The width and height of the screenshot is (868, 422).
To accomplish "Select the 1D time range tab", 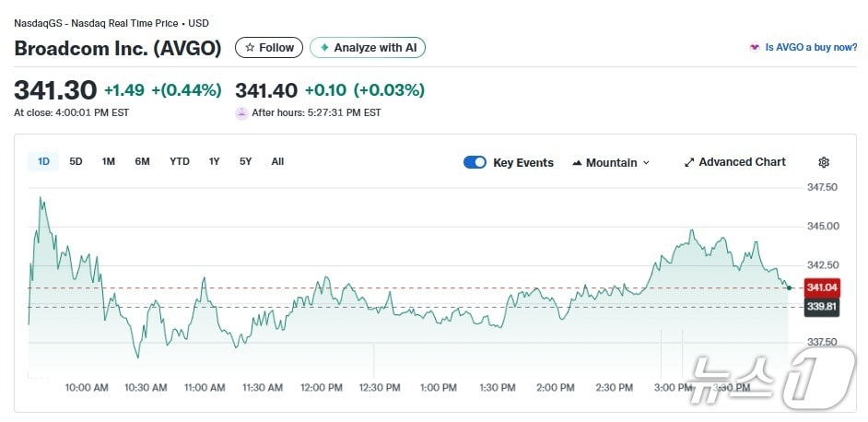I will pos(43,162).
